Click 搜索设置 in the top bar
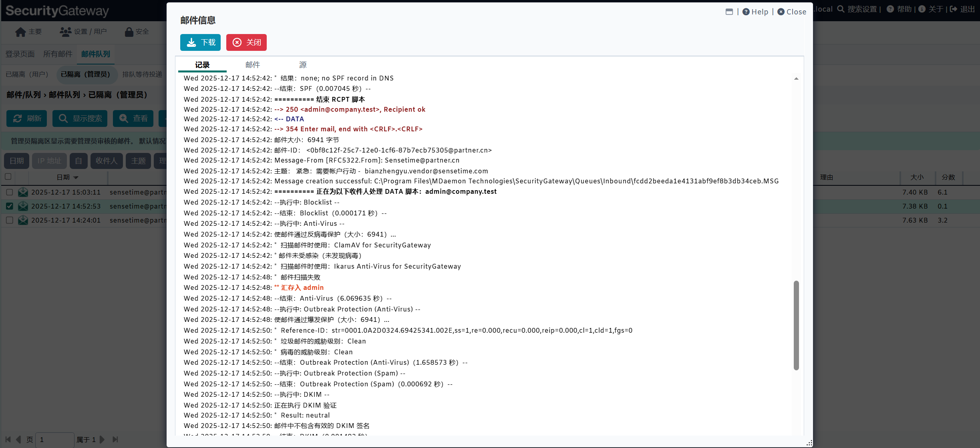Viewport: 980px width, 448px height. click(857, 9)
